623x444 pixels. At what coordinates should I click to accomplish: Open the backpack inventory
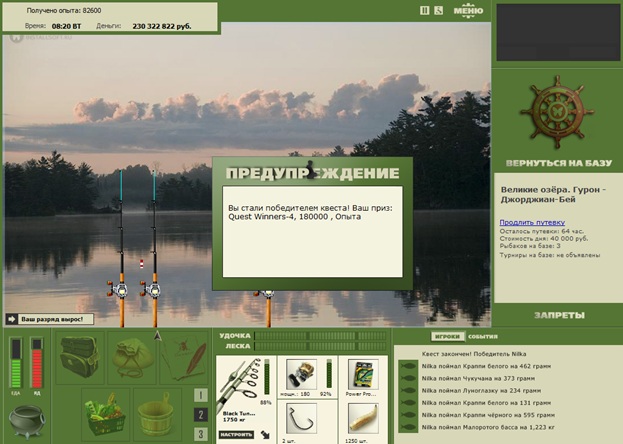click(80, 357)
